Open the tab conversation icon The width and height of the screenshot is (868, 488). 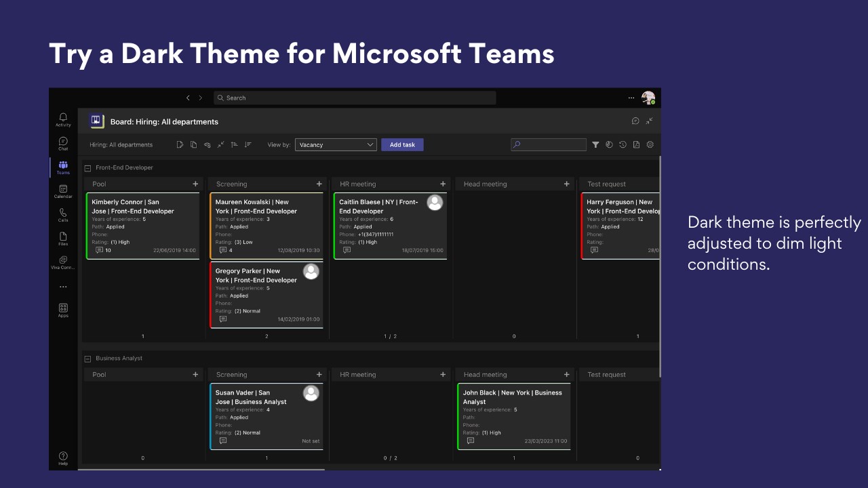tap(635, 121)
